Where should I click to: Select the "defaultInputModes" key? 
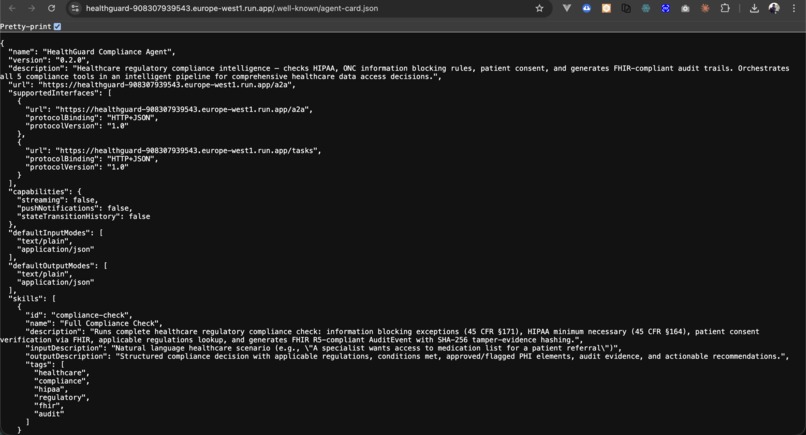coord(51,233)
